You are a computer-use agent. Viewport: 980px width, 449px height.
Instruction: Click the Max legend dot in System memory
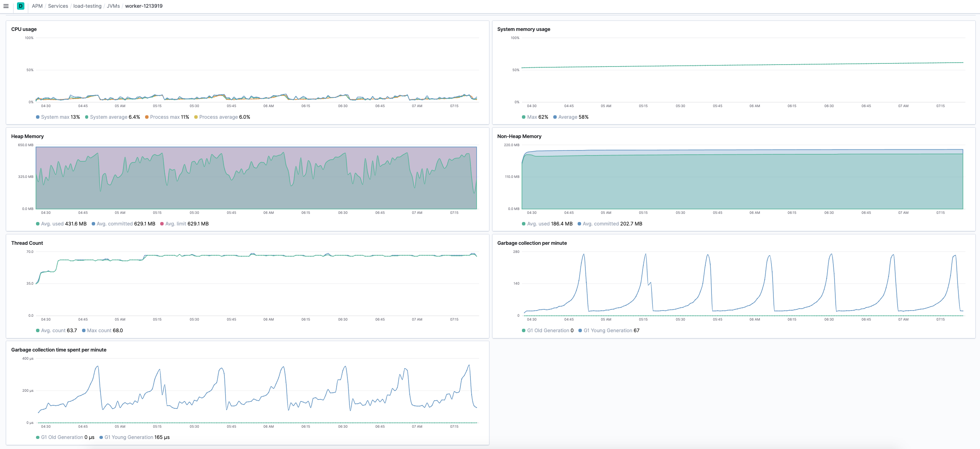(x=523, y=117)
